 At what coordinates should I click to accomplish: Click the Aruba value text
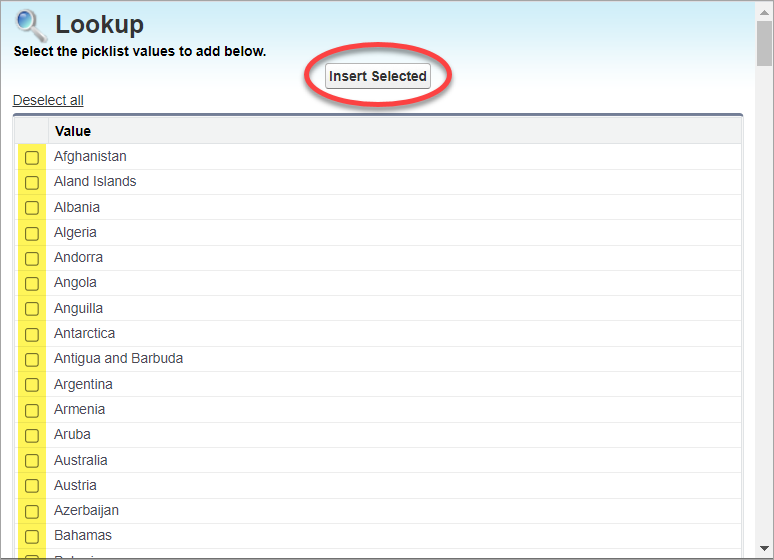coord(73,435)
